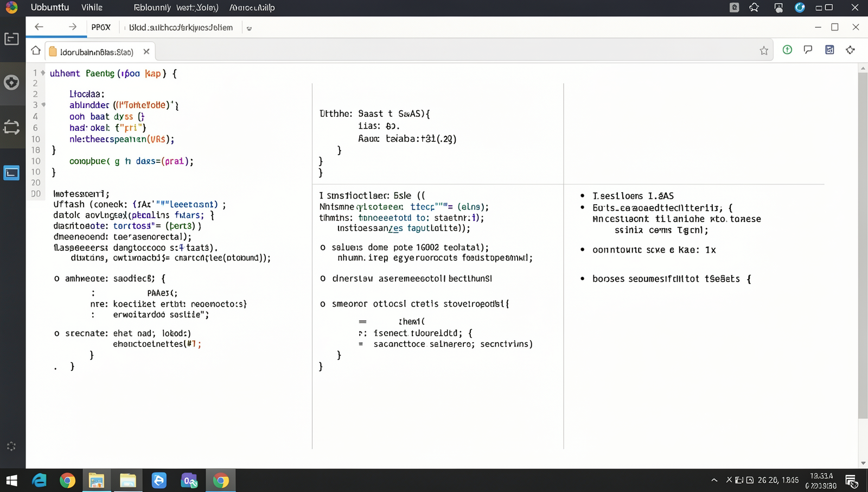Open the small dropdown after the address text
Viewport: 868px width, 492px height.
[249, 28]
